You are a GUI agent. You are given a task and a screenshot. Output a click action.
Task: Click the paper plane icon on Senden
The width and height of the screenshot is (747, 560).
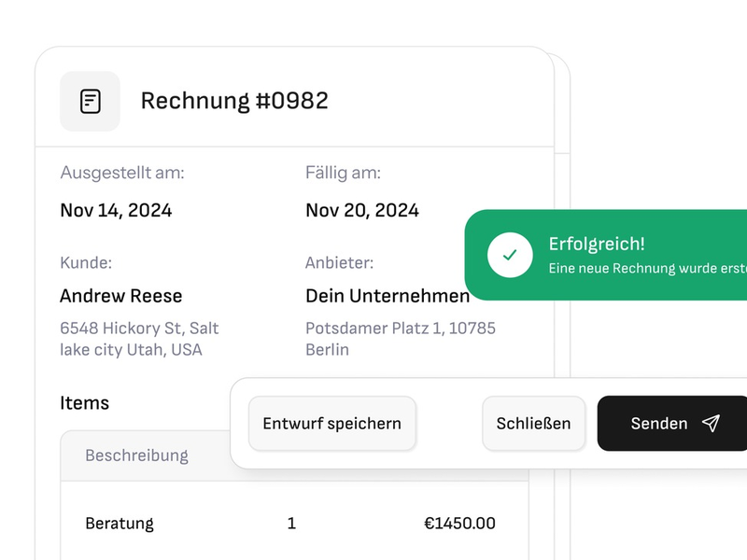coord(708,423)
